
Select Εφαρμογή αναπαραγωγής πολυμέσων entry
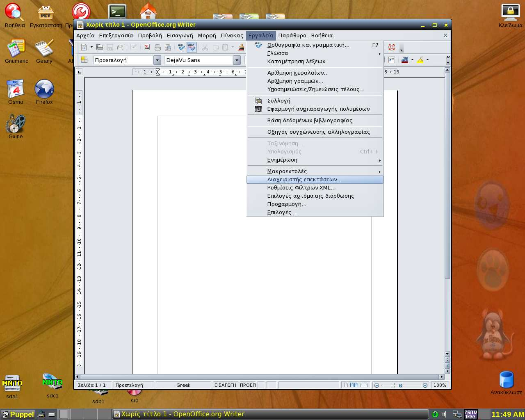tap(315, 109)
